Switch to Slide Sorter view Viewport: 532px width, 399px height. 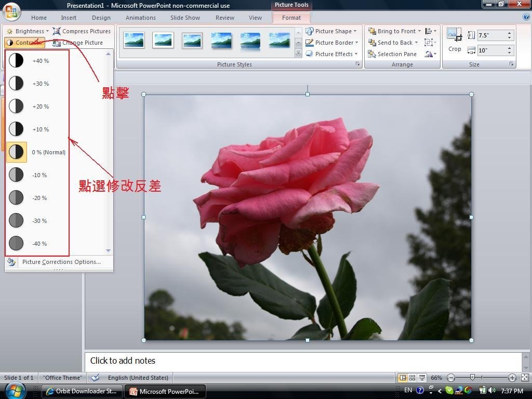tap(412, 378)
